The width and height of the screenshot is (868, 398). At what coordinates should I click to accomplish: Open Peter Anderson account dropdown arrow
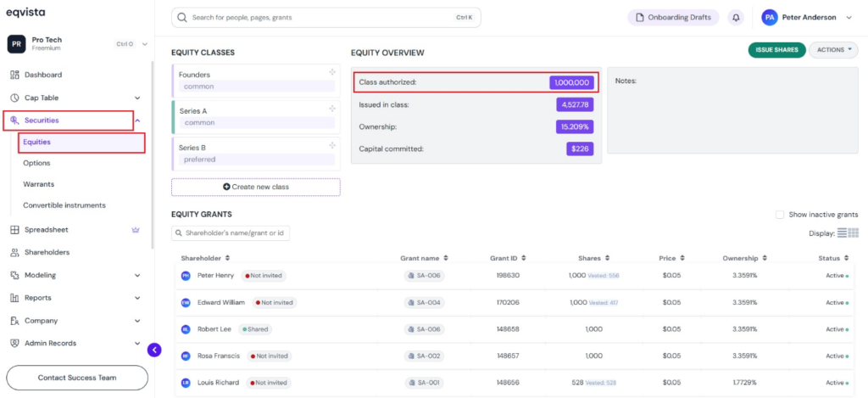pyautogui.click(x=849, y=18)
